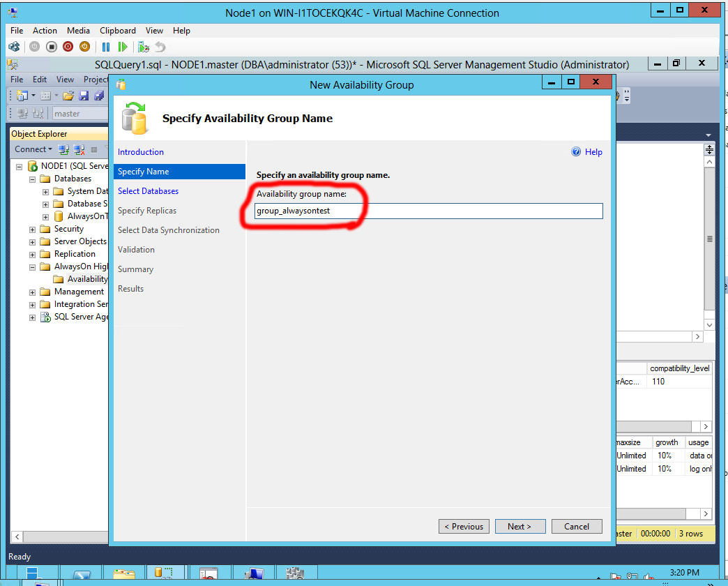
Task: Click the Ctrl-Alt-Del icon in VM toolbar
Action: (14, 46)
